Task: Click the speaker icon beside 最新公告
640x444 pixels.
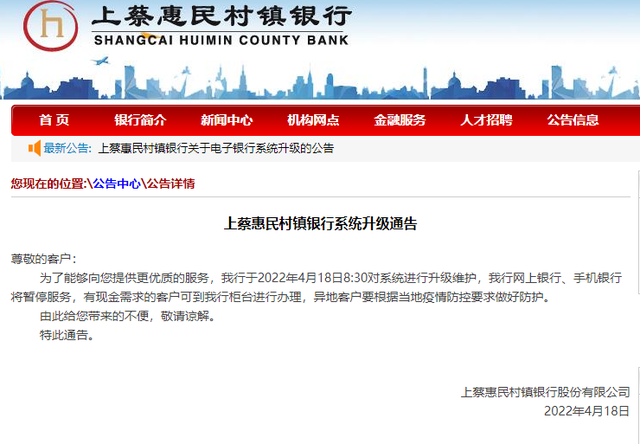Action: click(x=34, y=148)
